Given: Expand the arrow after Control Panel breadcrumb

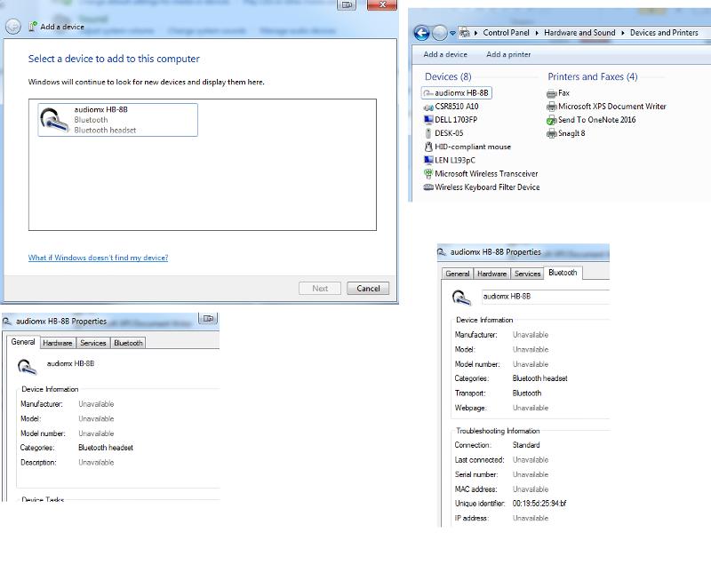Looking at the screenshot, I should 537,33.
